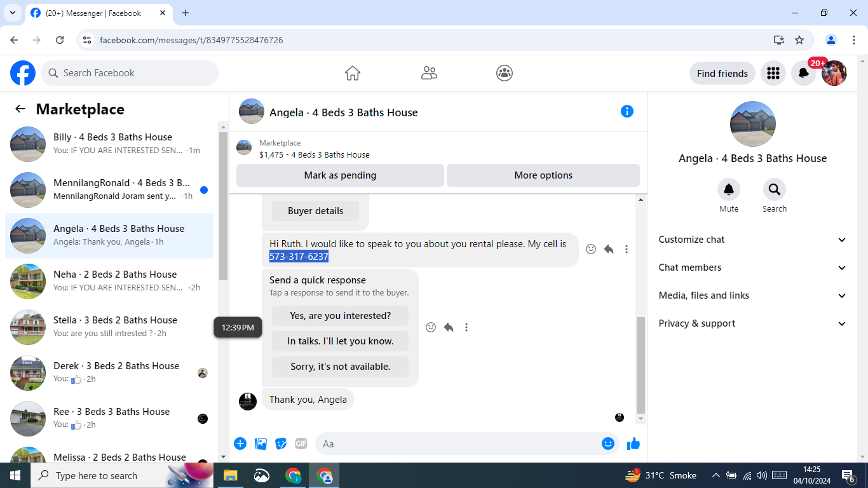Open the weather widget showing 31°C Smoke
868x488 pixels.
point(661,475)
